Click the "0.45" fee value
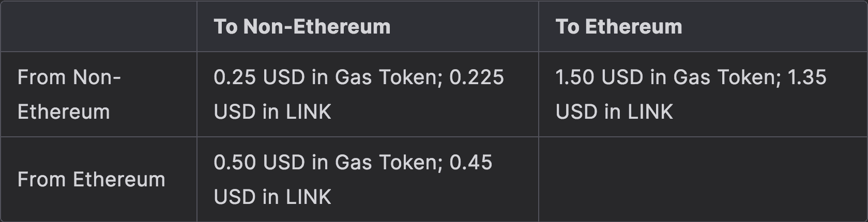 470,163
